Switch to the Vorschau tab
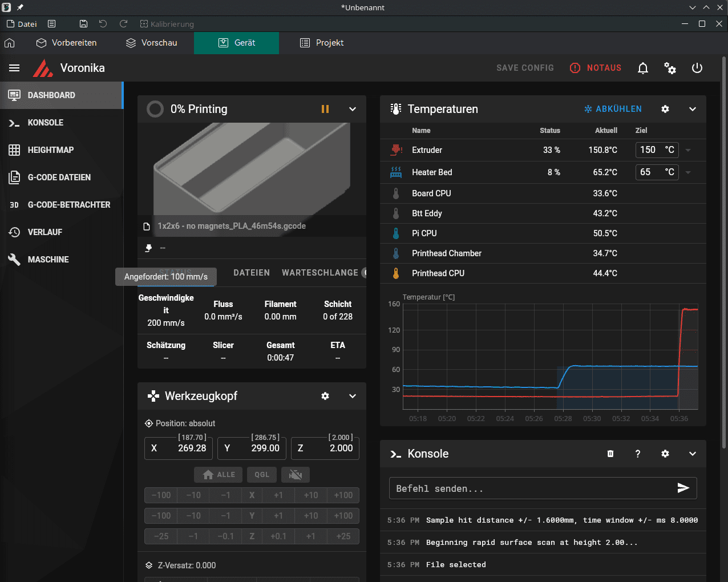The image size is (728, 582). tap(152, 43)
